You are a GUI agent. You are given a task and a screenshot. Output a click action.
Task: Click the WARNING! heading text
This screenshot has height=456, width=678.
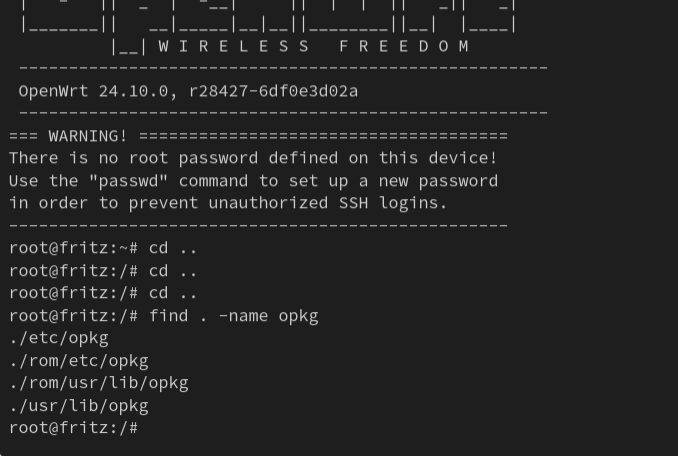(x=88, y=136)
